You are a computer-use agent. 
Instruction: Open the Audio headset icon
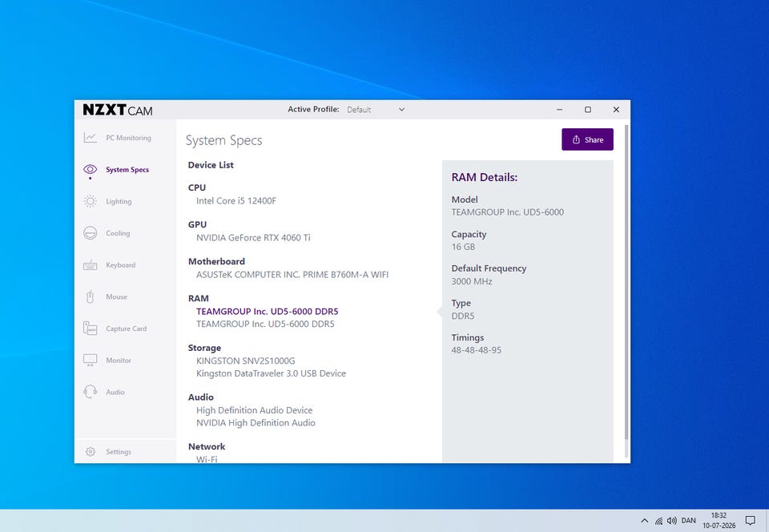[91, 392]
